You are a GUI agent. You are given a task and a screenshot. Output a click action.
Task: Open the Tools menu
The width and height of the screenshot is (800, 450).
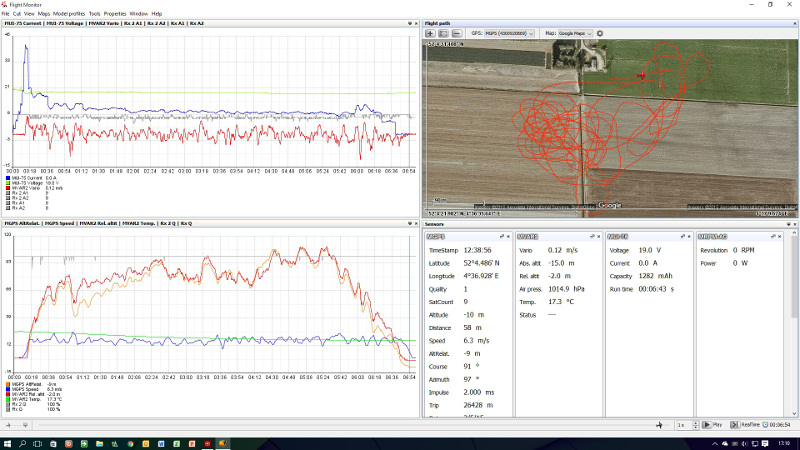click(x=94, y=14)
